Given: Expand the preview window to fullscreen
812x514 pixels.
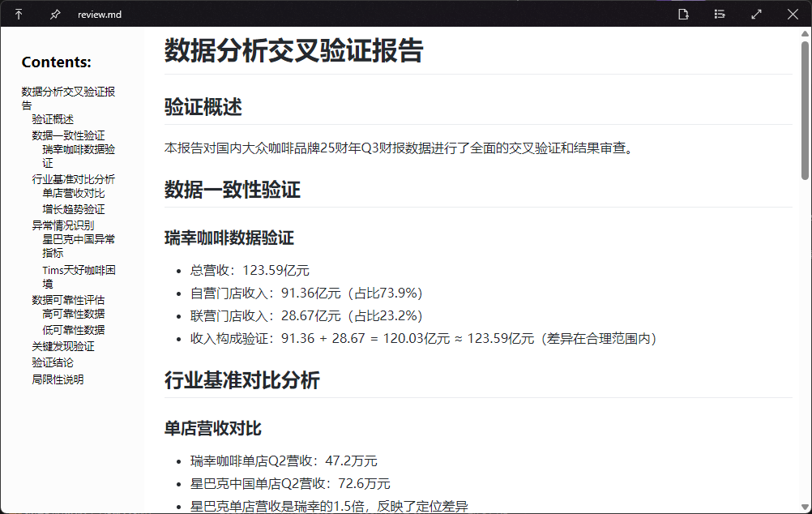Looking at the screenshot, I should pyautogui.click(x=756, y=15).
